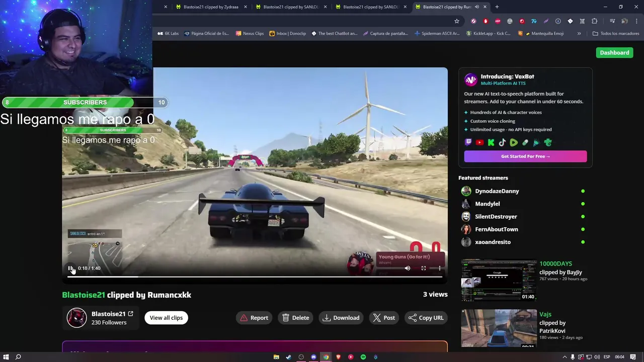644x362 pixels.
Task: Open the Kicklet.app bookmark
Action: 488,34
